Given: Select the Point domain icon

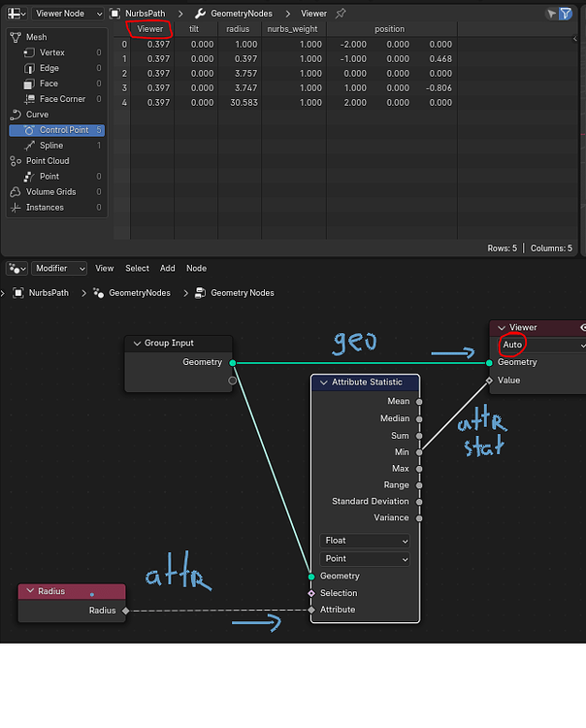Looking at the screenshot, I should (x=29, y=177).
